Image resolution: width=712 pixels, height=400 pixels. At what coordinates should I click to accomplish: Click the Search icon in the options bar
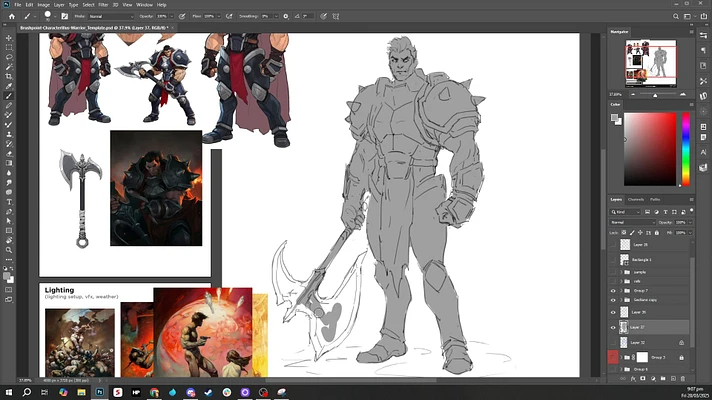point(676,16)
